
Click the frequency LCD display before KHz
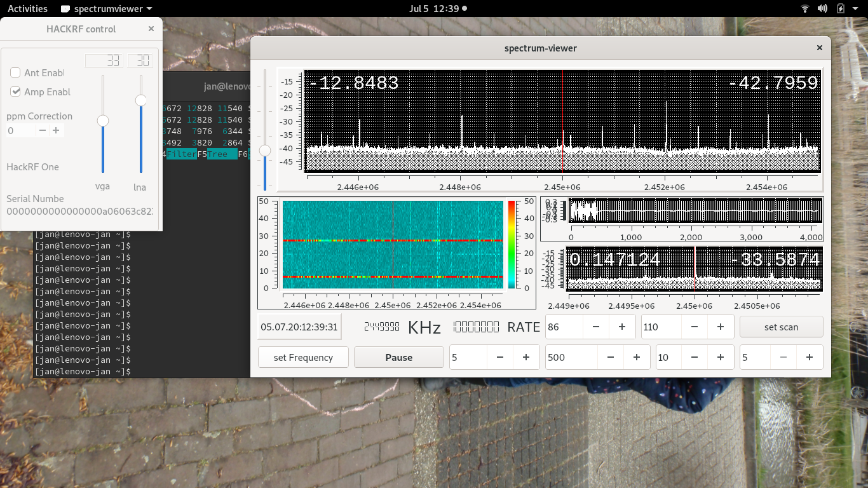coord(381,327)
